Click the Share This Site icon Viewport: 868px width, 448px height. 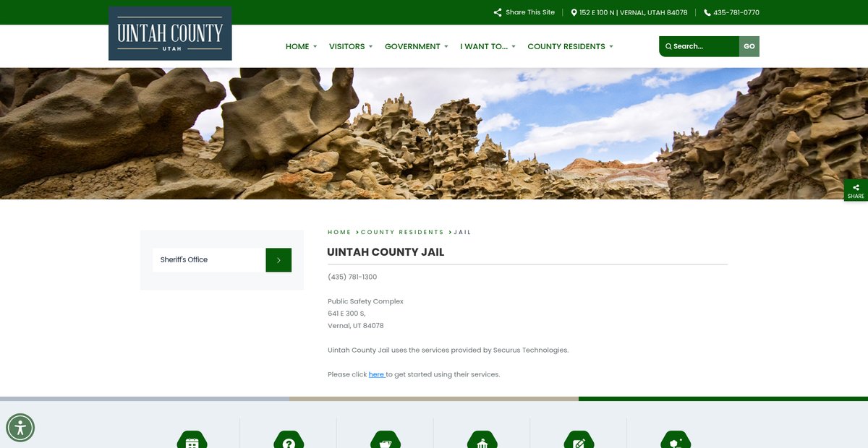click(498, 12)
